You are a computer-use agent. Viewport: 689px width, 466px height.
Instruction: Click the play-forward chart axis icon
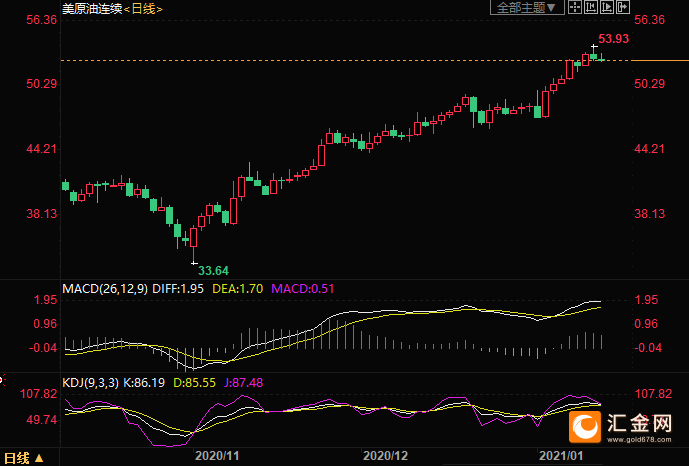[607, 7]
